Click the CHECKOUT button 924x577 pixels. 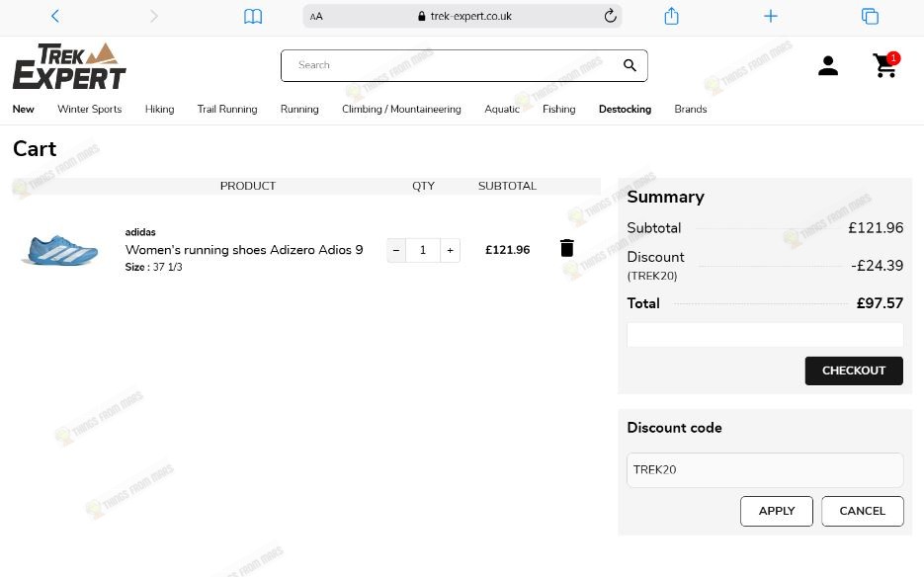[854, 371]
